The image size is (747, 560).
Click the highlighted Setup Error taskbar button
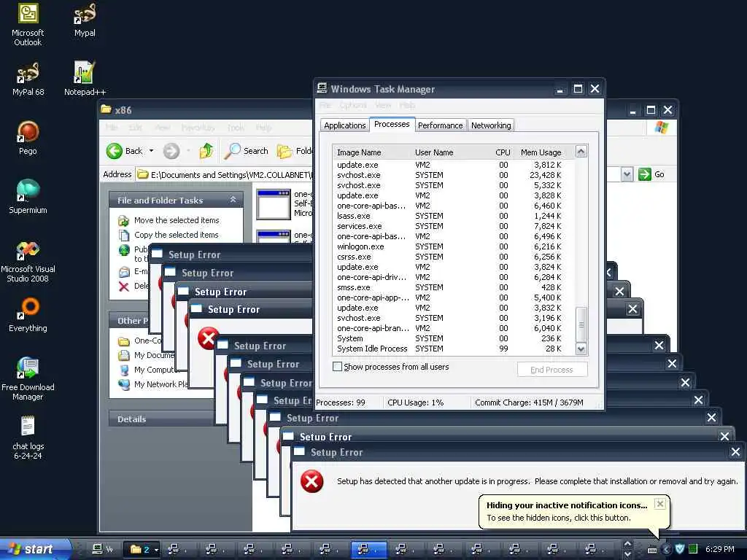368,549
